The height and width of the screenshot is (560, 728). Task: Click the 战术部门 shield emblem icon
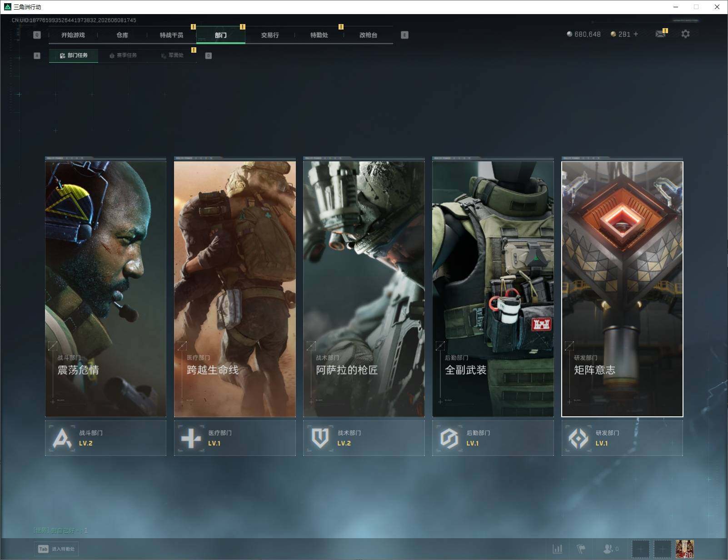(320, 439)
